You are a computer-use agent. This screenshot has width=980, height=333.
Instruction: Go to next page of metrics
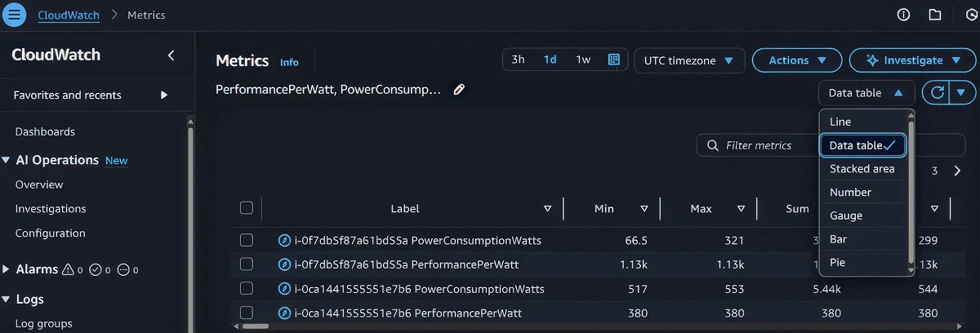(x=957, y=171)
